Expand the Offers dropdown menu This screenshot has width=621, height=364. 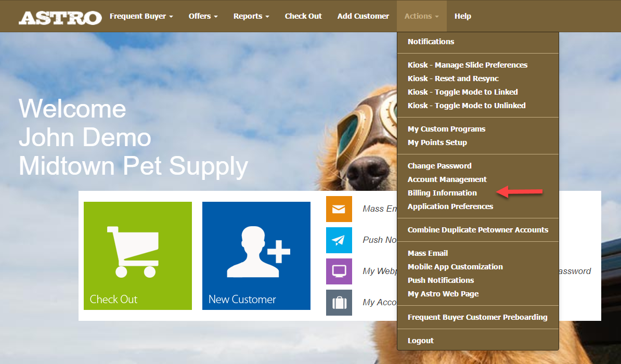point(203,16)
